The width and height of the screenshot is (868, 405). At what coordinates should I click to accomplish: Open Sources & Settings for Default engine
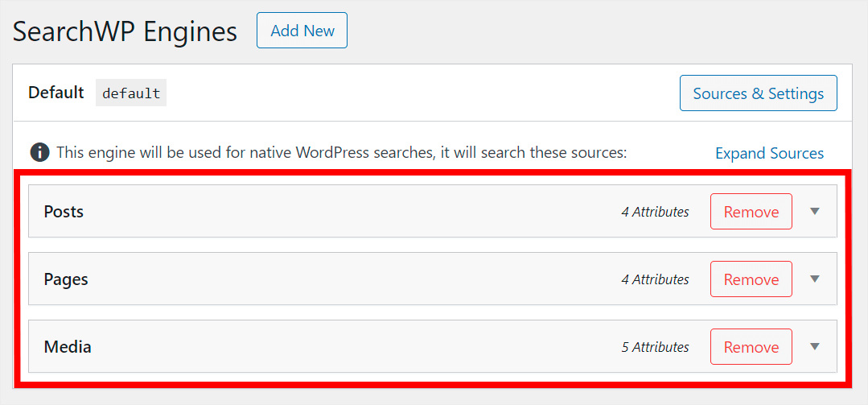[759, 93]
